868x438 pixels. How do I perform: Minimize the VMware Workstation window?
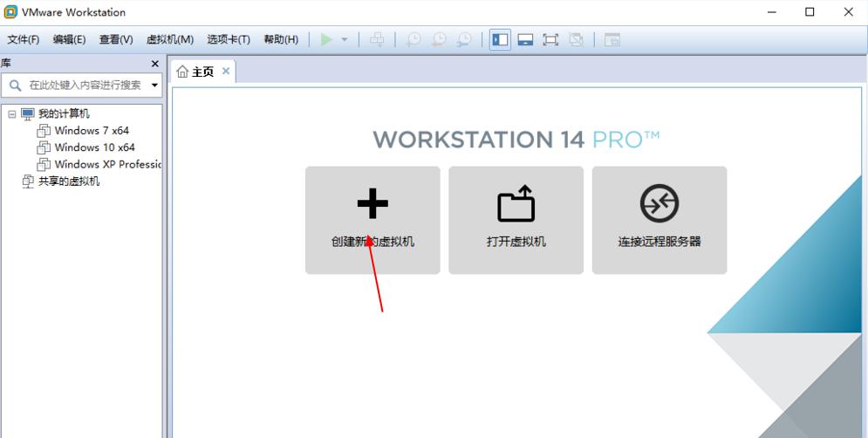770,11
